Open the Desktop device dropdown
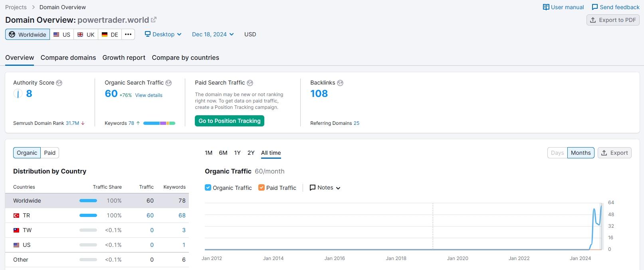 coord(163,34)
